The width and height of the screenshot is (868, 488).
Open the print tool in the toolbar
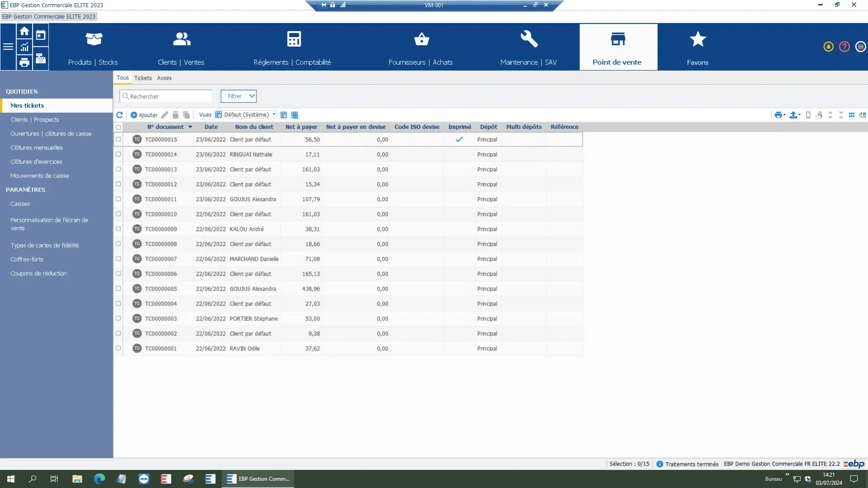[x=778, y=115]
